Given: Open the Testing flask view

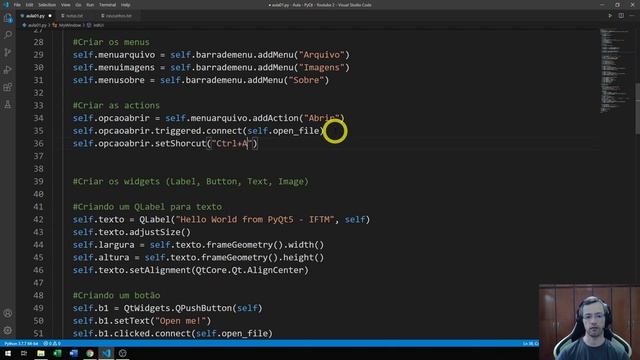Looking at the screenshot, I should point(8,104).
